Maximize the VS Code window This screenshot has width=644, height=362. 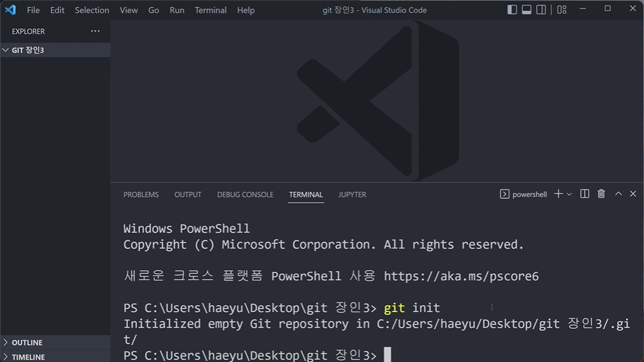607,9
